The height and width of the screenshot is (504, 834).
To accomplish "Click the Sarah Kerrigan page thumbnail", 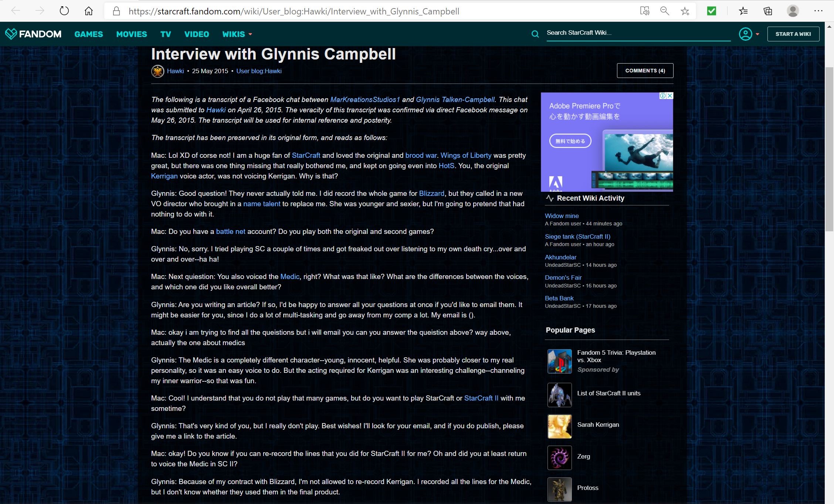I will 559,426.
